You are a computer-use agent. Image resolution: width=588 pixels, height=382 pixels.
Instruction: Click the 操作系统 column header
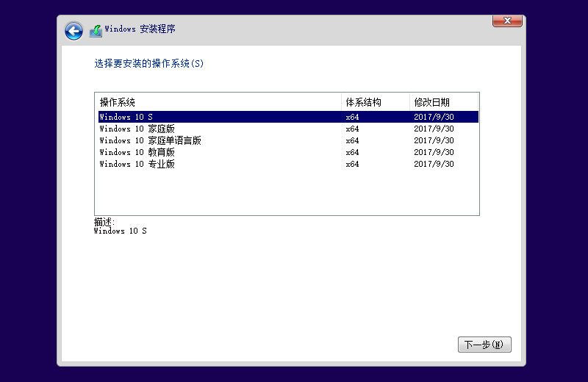point(218,102)
